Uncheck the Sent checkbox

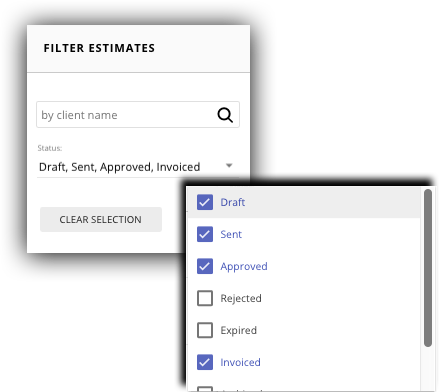(x=205, y=234)
